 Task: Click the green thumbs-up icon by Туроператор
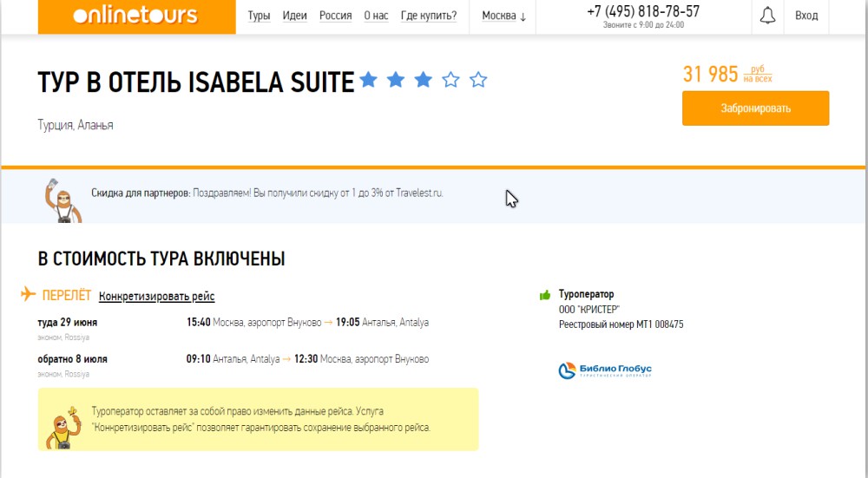tap(545, 295)
